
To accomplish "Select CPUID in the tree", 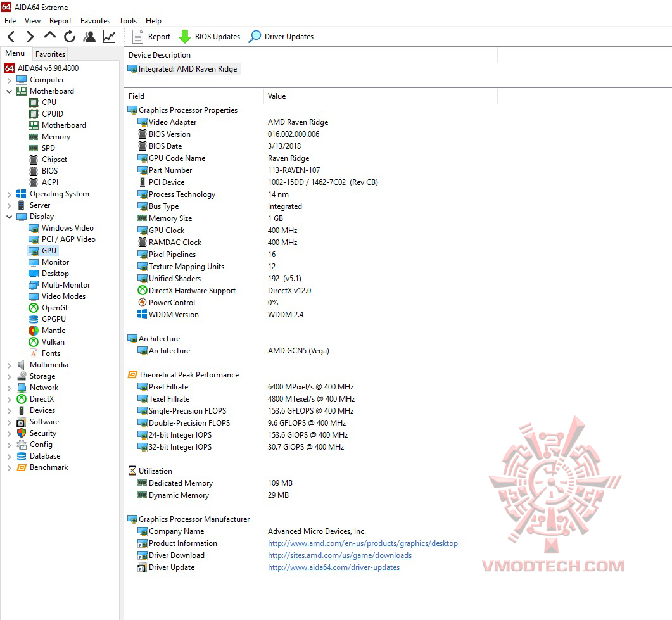I will click(46, 114).
